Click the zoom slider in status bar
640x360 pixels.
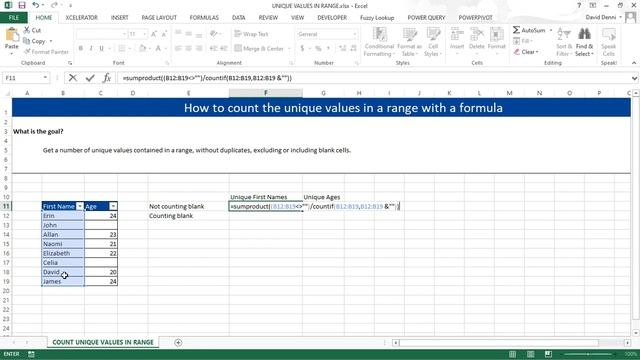click(589, 354)
